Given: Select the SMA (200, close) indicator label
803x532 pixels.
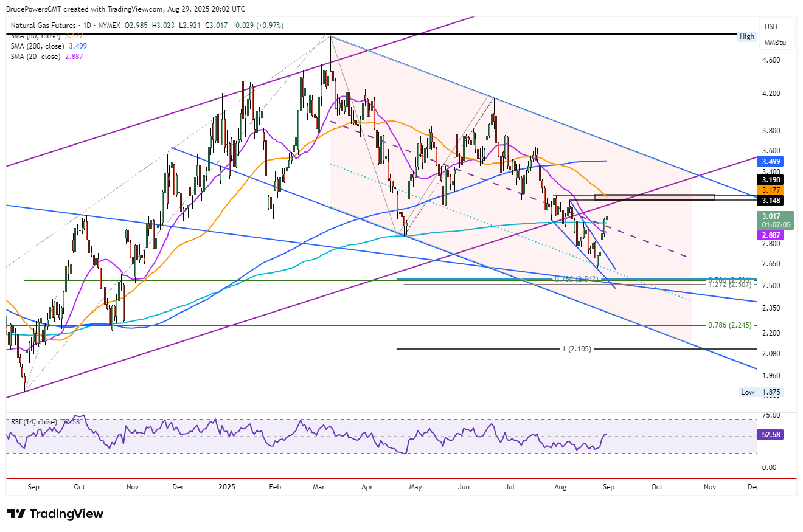Looking at the screenshot, I should [x=38, y=46].
